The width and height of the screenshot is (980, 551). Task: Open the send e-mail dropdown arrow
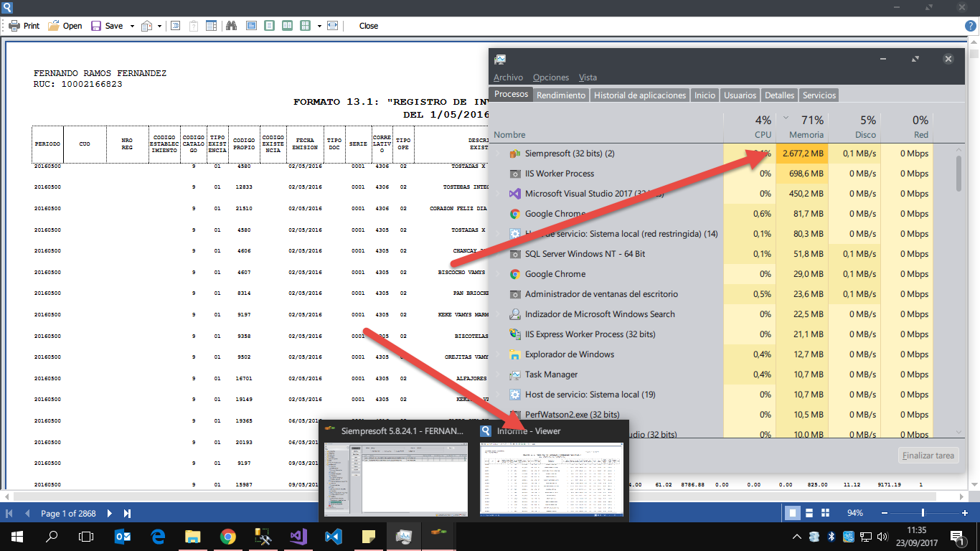[159, 26]
